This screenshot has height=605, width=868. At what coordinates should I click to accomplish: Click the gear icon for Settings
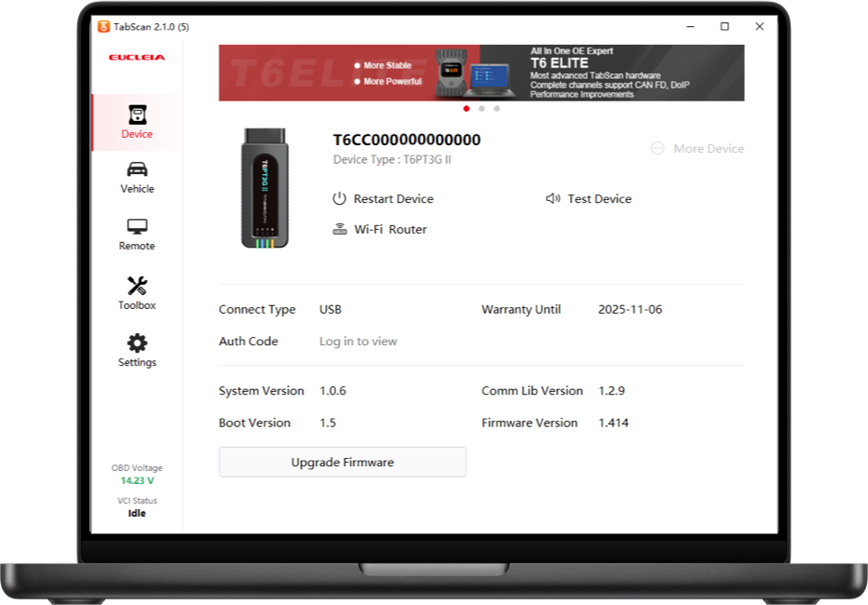137,343
